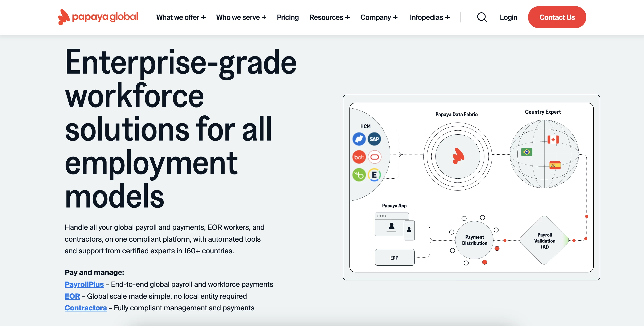Open the PayrollPlus link

click(84, 284)
